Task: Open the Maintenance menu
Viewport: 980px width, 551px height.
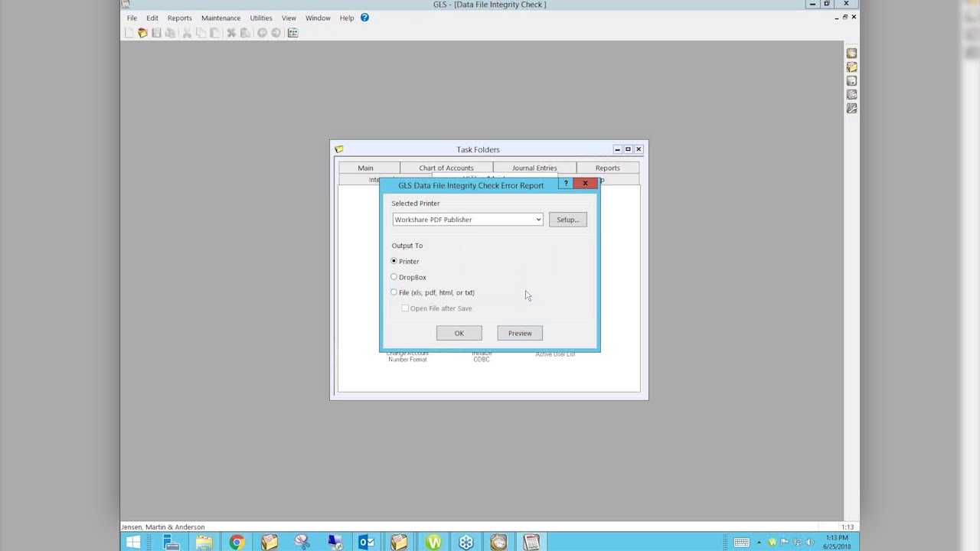Action: click(220, 18)
